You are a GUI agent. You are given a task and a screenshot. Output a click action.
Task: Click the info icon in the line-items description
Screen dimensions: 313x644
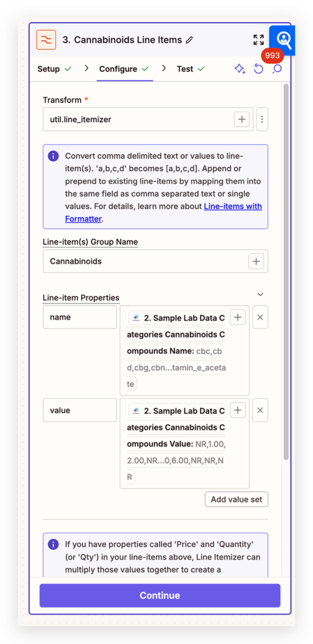pyautogui.click(x=53, y=156)
